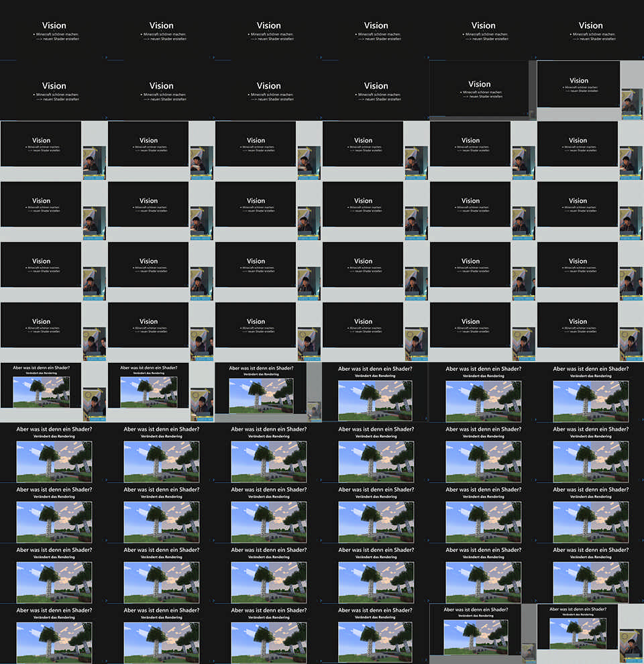
Task: Open the first full-screen Shader slide frame
Action: tap(376, 392)
